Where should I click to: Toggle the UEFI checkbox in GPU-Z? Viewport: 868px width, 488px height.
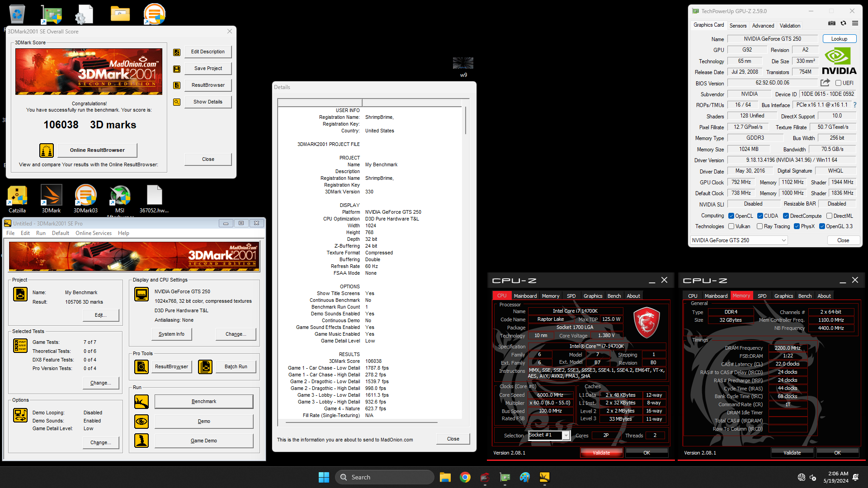838,83
